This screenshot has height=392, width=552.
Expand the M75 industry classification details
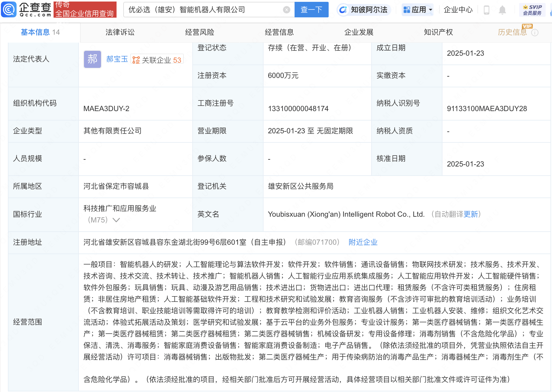(117, 220)
